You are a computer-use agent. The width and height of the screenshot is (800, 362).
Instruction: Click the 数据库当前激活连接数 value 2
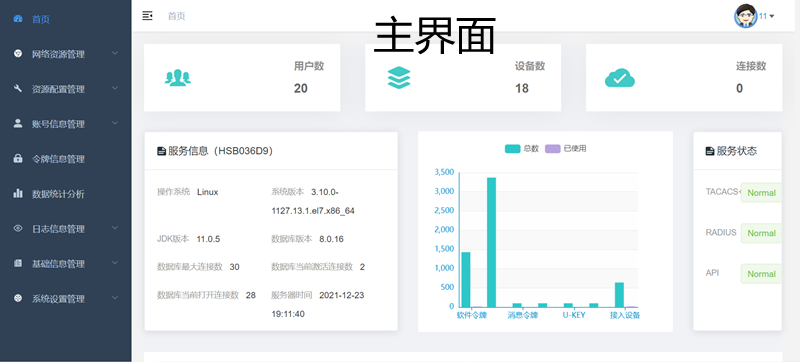(362, 267)
